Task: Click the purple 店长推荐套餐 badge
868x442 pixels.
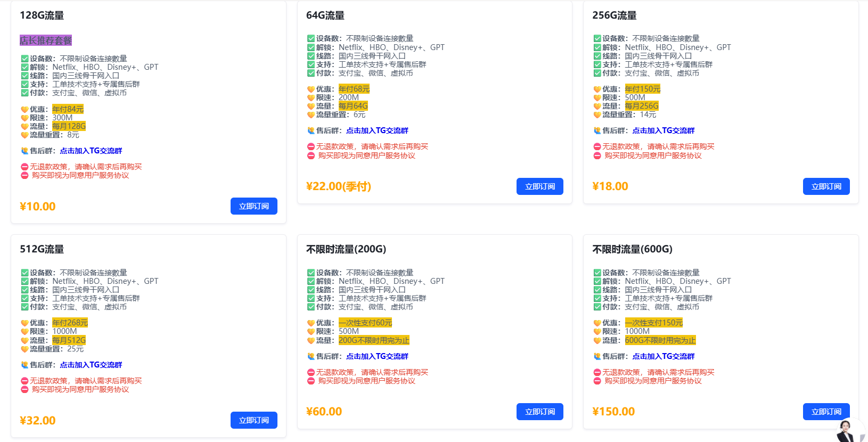Action: coord(46,40)
